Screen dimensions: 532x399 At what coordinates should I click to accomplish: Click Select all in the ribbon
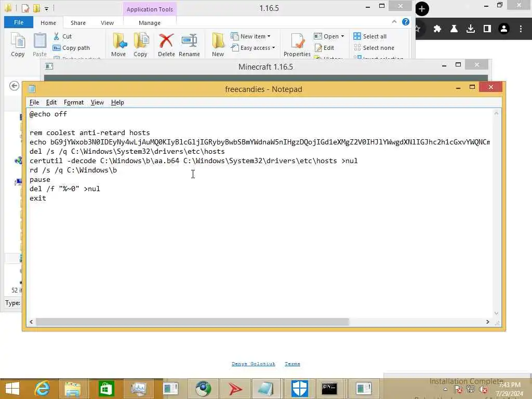coord(370,36)
